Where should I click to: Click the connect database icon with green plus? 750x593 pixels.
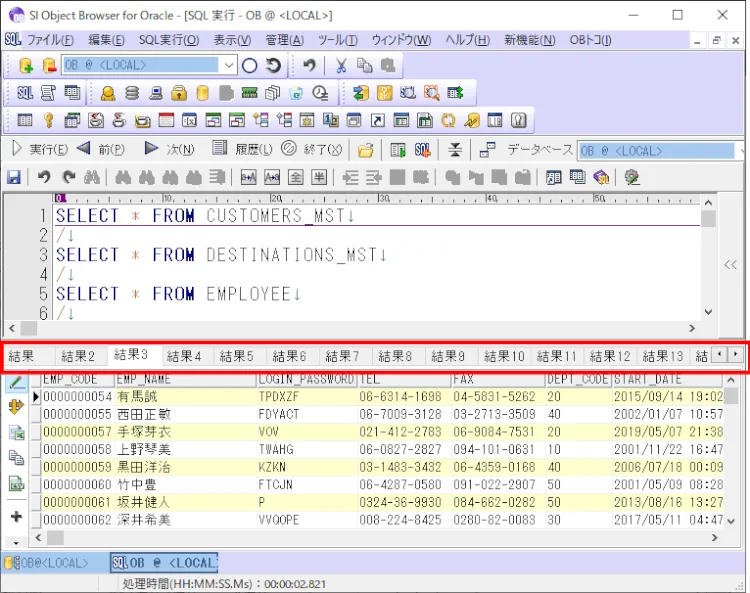click(x=26, y=65)
